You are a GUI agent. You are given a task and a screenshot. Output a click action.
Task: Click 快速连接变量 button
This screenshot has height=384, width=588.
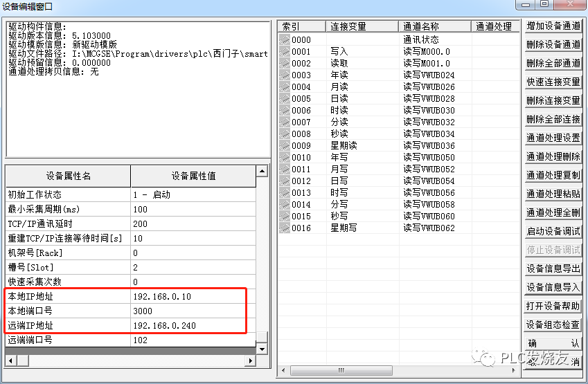553,82
